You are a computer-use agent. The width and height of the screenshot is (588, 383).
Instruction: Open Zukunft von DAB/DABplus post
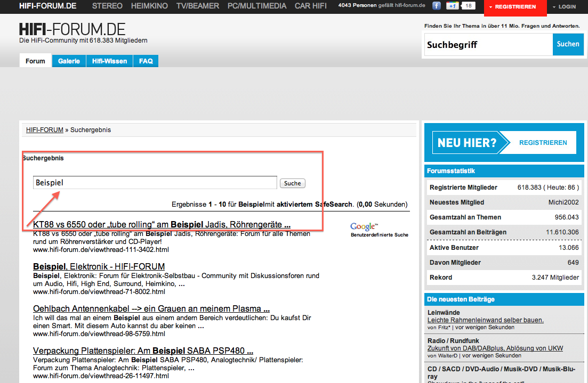click(495, 348)
